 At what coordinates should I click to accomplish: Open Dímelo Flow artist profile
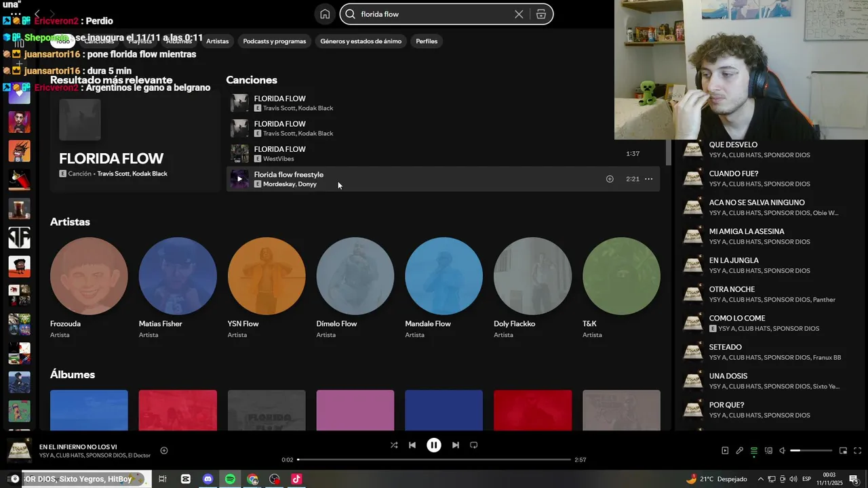pos(355,287)
